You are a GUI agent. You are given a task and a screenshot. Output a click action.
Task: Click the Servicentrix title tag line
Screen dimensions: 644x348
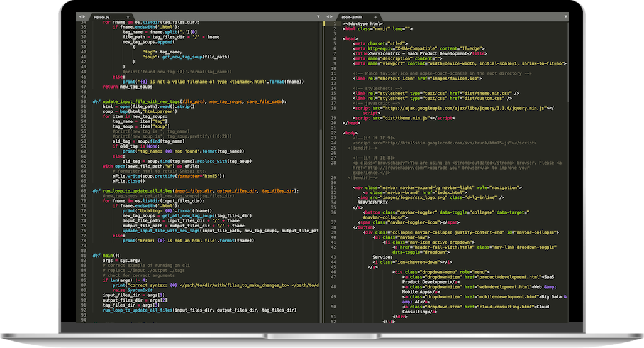[x=419, y=53]
